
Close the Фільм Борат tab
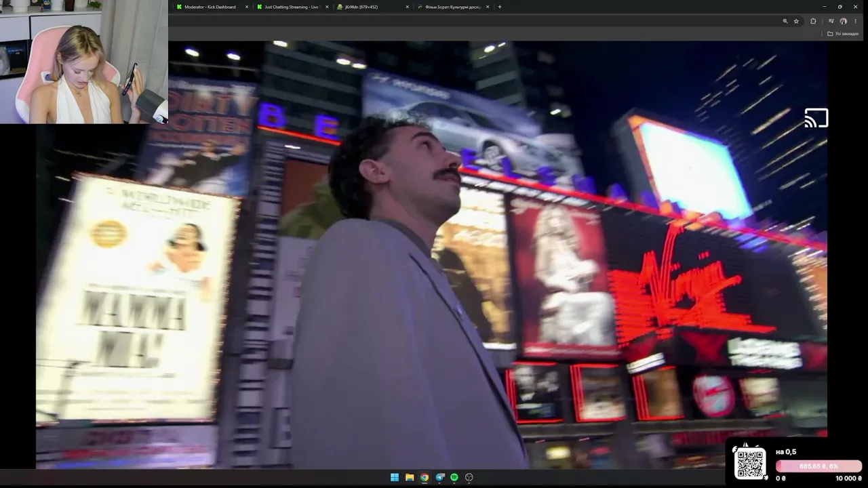tap(487, 7)
